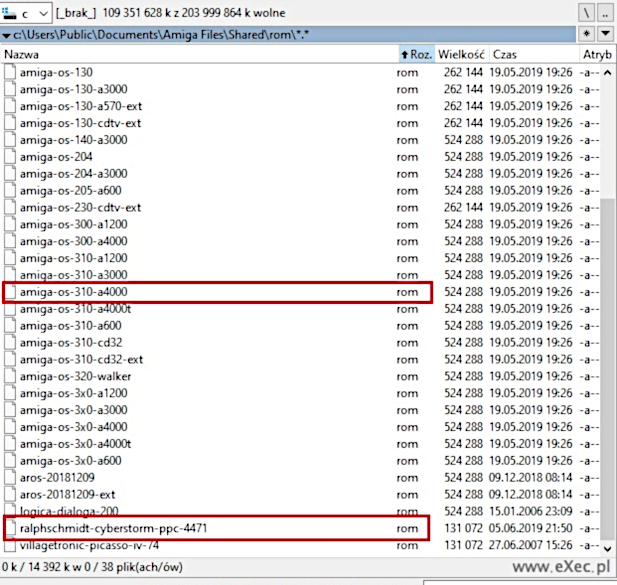Select file icon of amiga-os-204
This screenshot has height=585, width=617.
click(10, 157)
